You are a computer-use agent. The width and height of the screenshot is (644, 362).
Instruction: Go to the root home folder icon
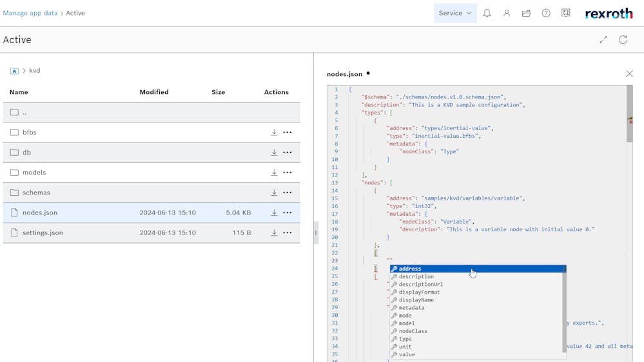pos(14,71)
